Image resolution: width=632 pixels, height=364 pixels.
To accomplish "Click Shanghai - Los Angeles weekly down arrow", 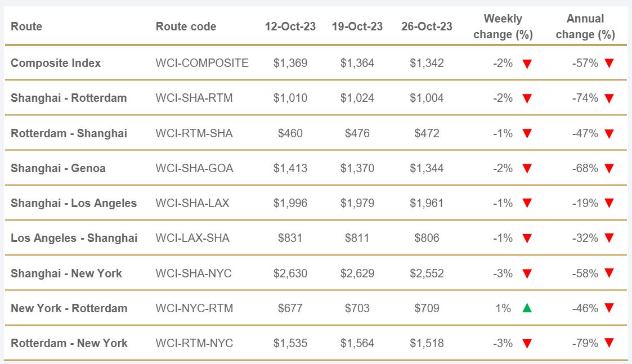I will pos(527,204).
